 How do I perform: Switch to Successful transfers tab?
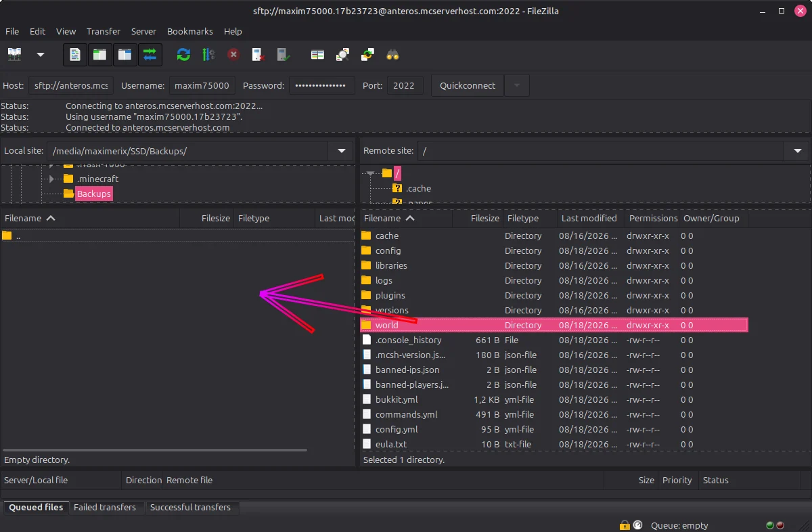190,507
